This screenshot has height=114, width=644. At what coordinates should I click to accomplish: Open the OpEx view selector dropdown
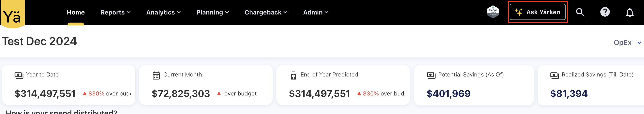[x=627, y=43]
